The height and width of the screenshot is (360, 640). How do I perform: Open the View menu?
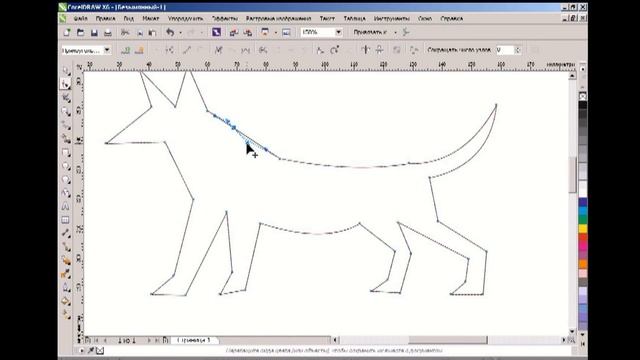pyautogui.click(x=129, y=18)
